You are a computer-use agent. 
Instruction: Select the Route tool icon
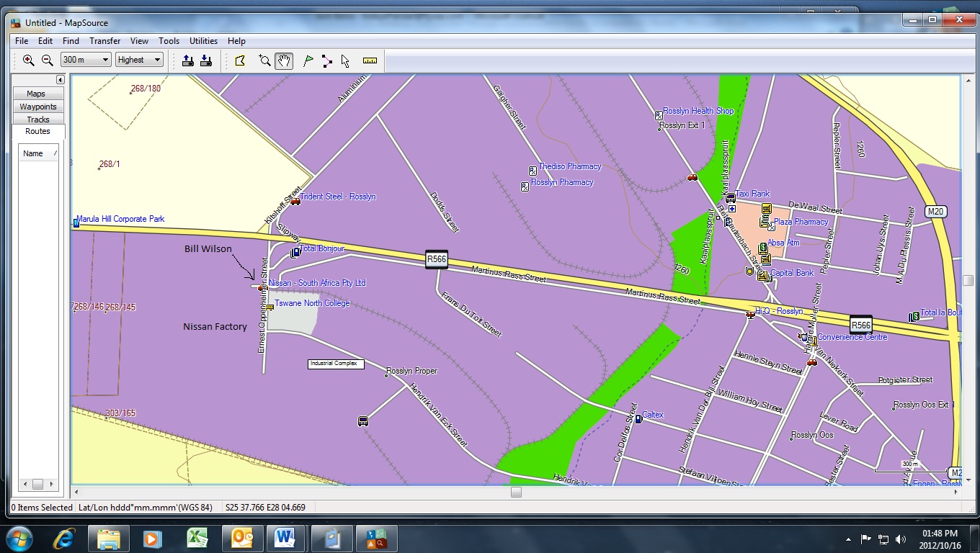tap(327, 60)
